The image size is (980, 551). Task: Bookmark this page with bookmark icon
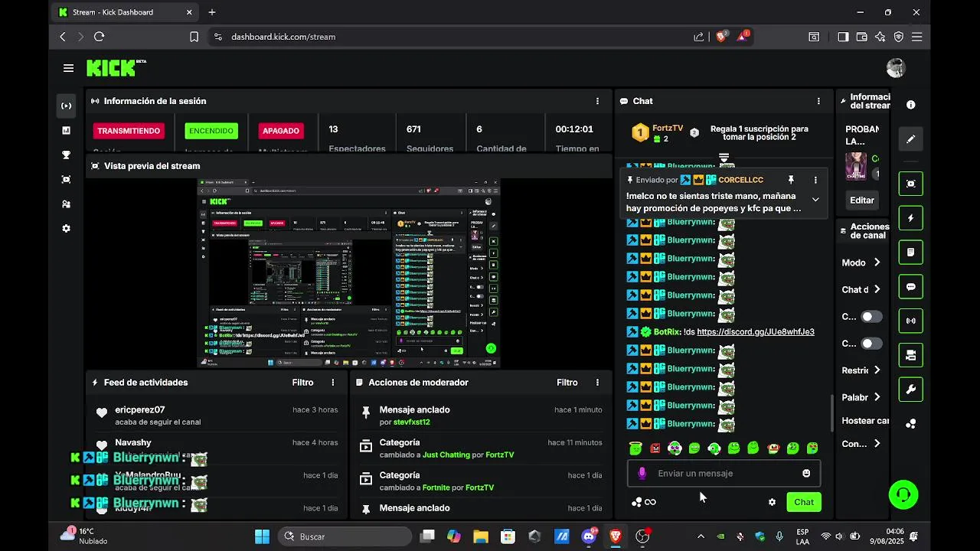pos(194,36)
